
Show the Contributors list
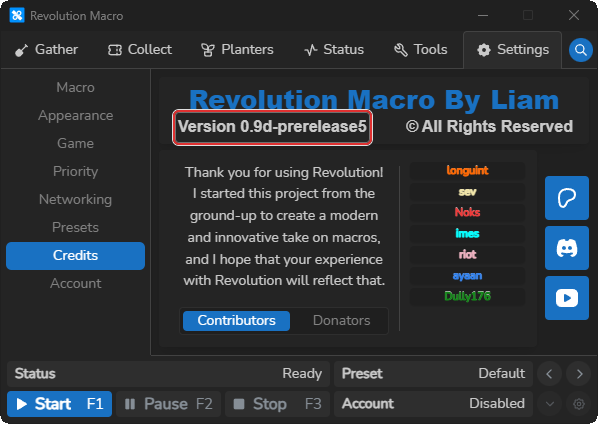click(x=236, y=320)
